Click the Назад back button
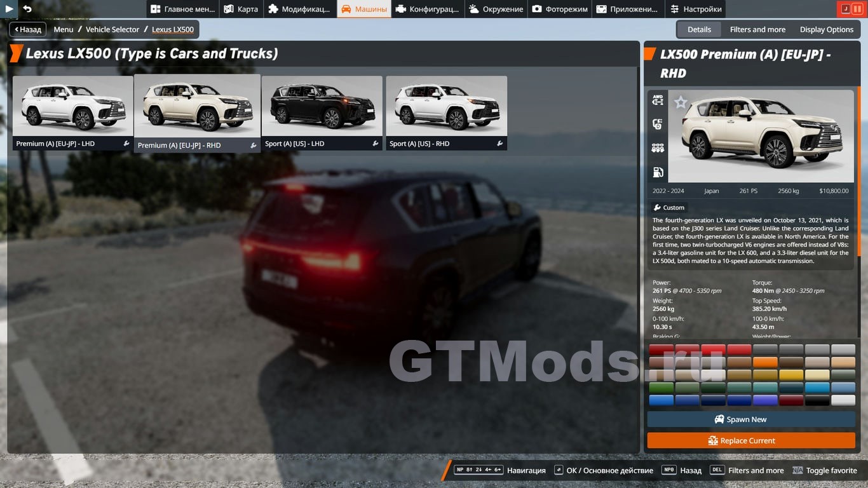868x488 pixels. click(x=27, y=29)
